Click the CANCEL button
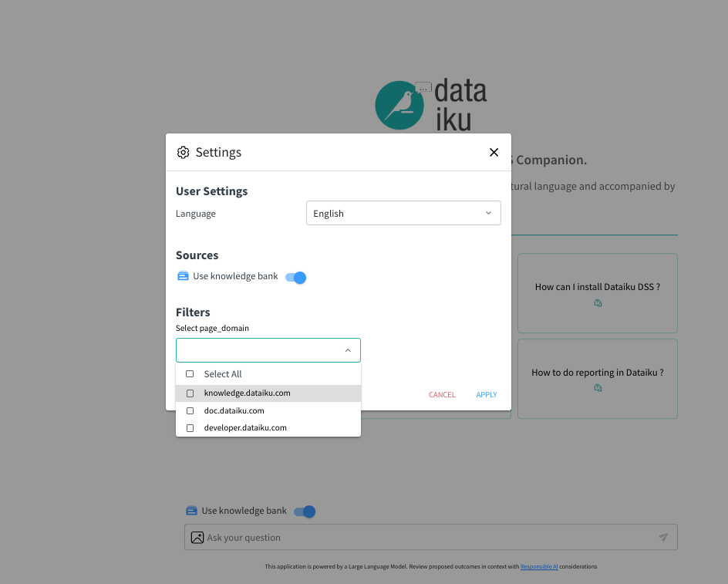This screenshot has height=584, width=728. pyautogui.click(x=442, y=394)
